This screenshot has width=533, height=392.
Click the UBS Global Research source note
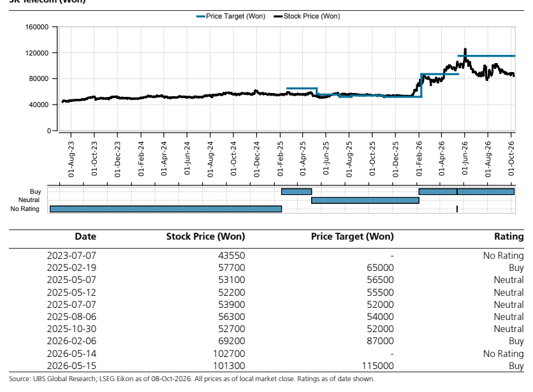point(192,379)
